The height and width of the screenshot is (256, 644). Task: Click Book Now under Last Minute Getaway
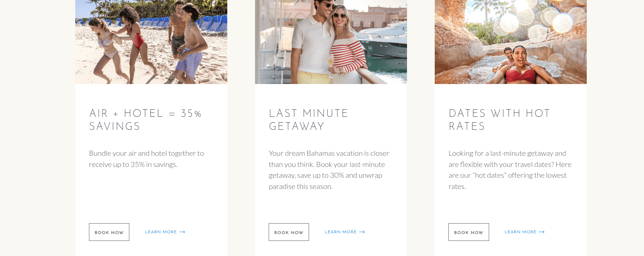(x=289, y=232)
